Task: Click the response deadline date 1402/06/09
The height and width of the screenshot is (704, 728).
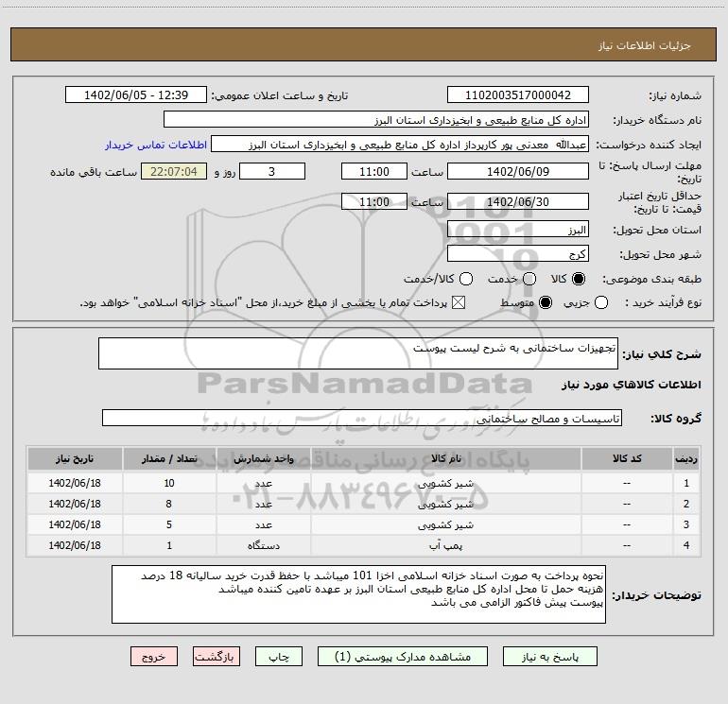Action: [x=518, y=171]
